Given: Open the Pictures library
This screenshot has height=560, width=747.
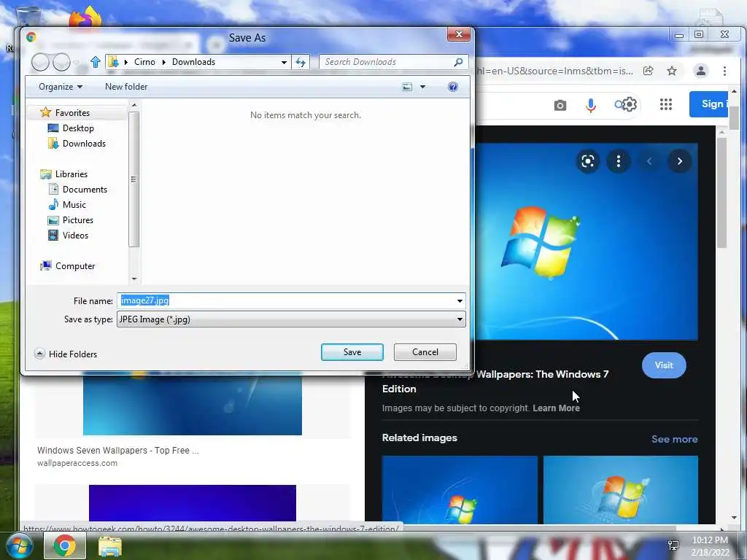Looking at the screenshot, I should pyautogui.click(x=77, y=220).
